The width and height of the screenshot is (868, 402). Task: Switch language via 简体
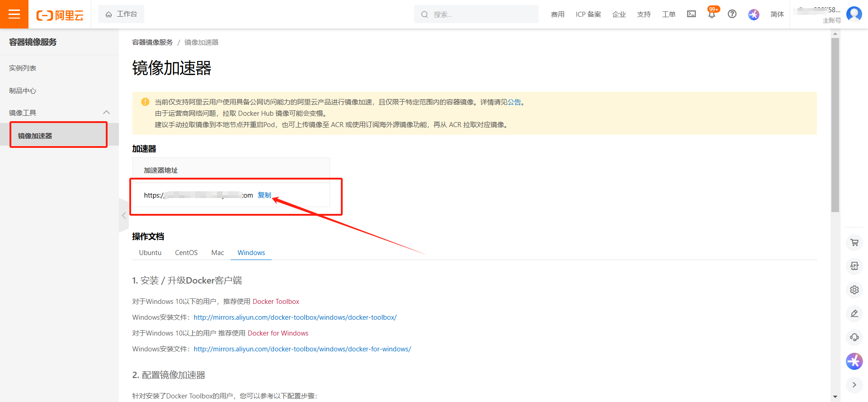[x=777, y=14]
